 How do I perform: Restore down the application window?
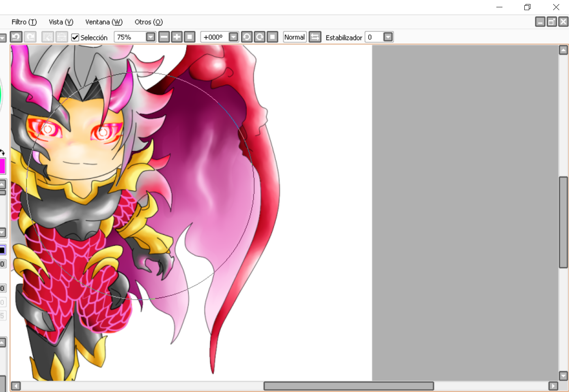pyautogui.click(x=527, y=7)
